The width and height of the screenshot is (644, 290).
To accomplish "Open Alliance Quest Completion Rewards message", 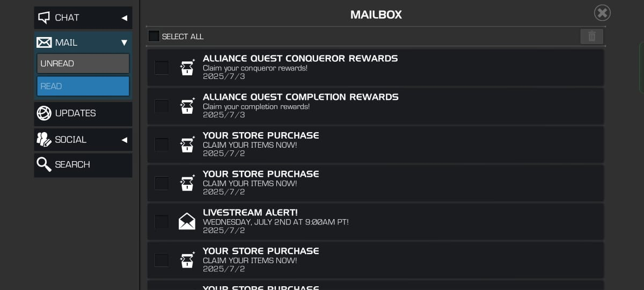I will pyautogui.click(x=376, y=106).
